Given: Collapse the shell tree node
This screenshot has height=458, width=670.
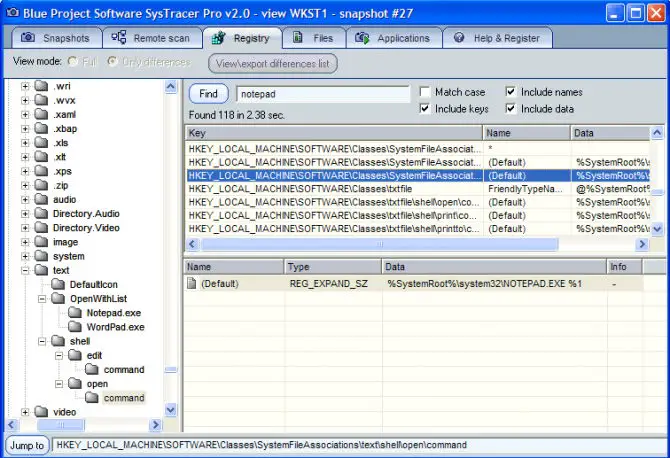Looking at the screenshot, I should tap(42, 341).
